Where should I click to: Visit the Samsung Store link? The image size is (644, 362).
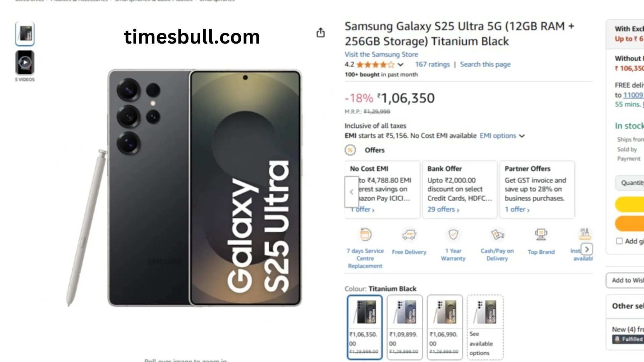click(381, 54)
